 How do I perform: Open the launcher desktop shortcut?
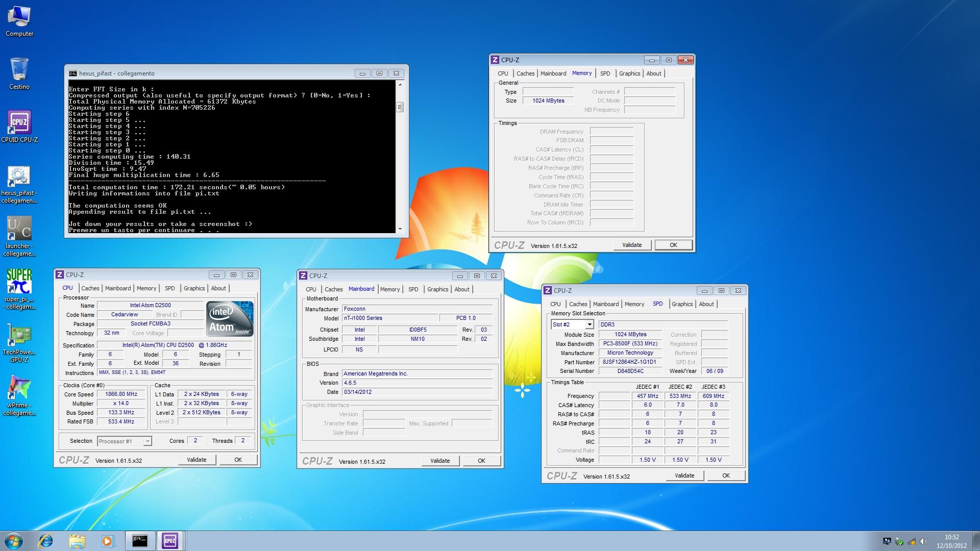(x=19, y=237)
